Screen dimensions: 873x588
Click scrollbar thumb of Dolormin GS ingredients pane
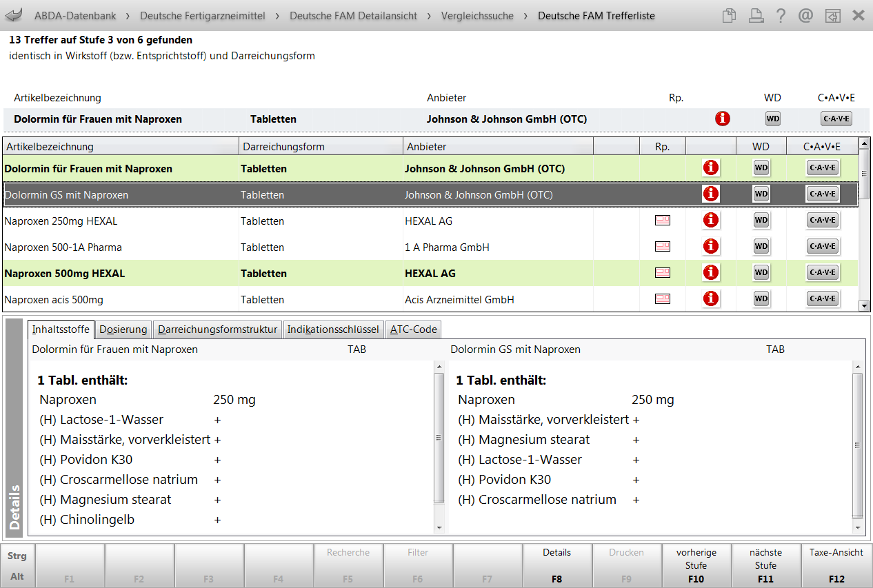pos(857,445)
